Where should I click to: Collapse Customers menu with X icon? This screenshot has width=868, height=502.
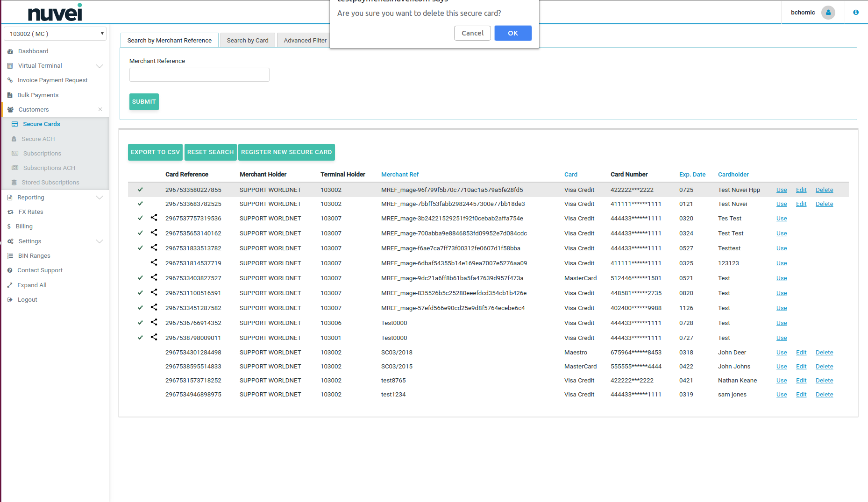point(100,110)
